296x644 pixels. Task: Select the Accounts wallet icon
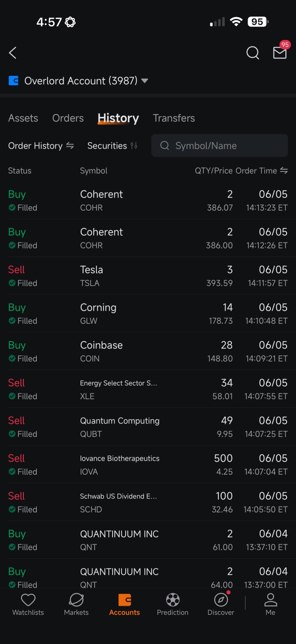pos(125,600)
